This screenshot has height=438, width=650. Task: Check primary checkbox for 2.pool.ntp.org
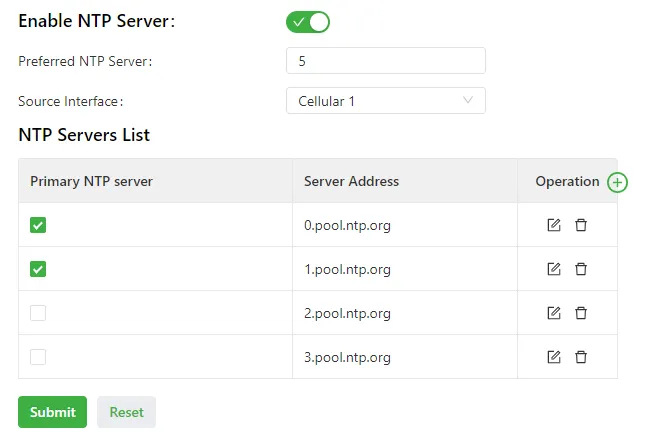(x=38, y=313)
